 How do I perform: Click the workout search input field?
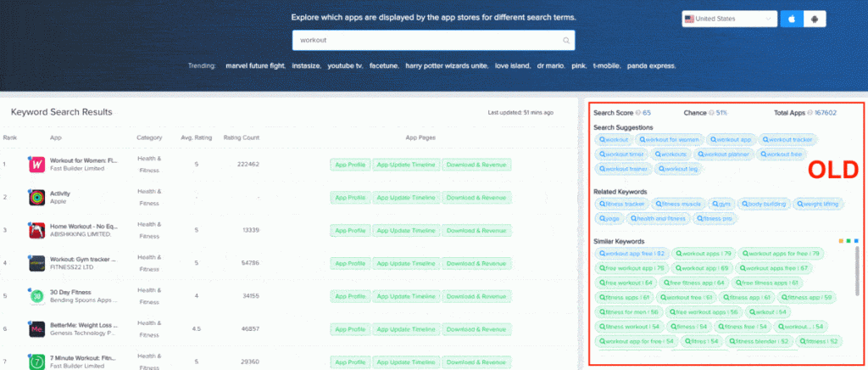tap(433, 41)
